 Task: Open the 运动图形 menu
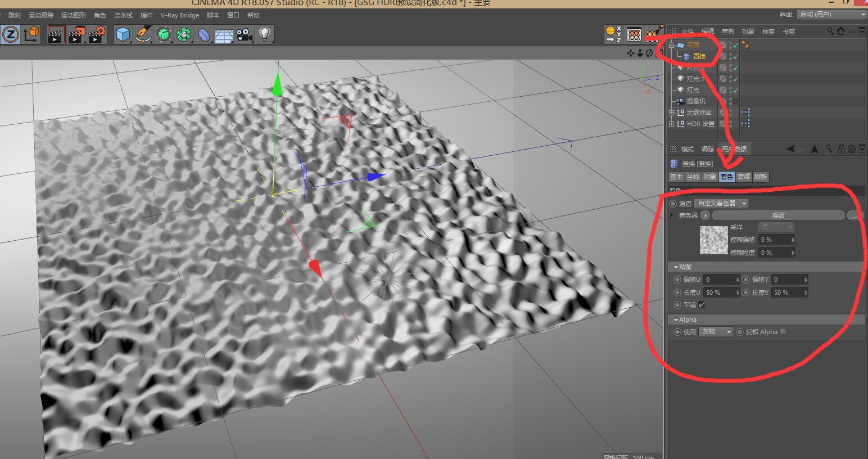(x=74, y=15)
